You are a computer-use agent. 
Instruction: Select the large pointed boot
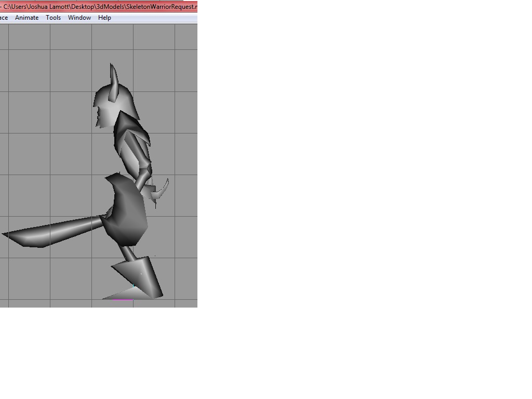pyautogui.click(x=139, y=278)
